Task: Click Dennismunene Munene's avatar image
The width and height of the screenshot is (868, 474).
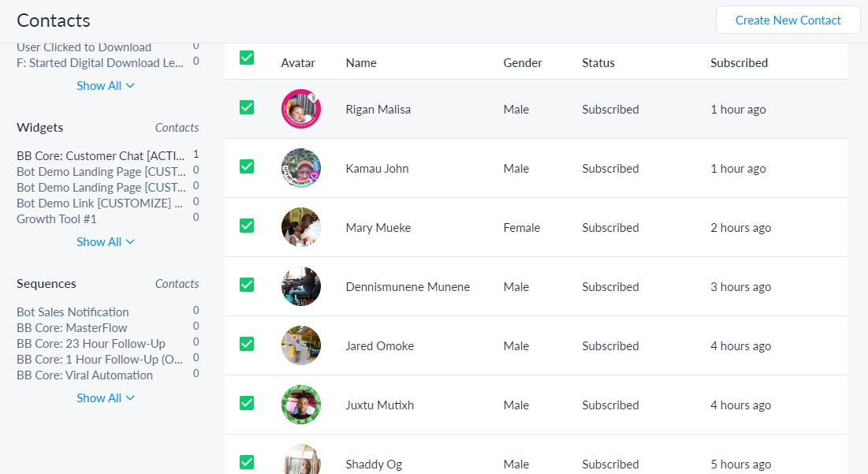Action: coord(300,286)
